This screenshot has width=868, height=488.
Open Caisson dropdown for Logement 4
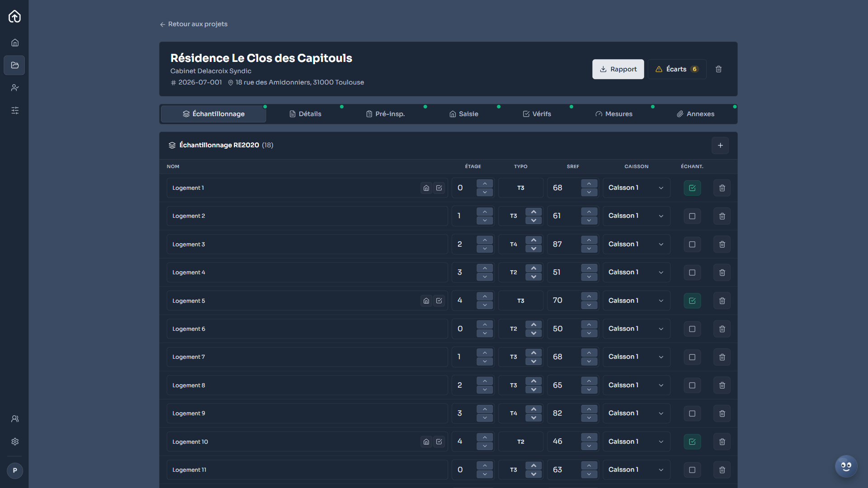(x=636, y=272)
